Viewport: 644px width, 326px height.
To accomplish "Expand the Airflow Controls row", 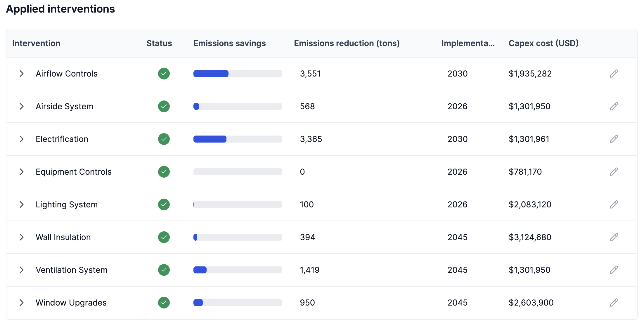I will point(21,74).
